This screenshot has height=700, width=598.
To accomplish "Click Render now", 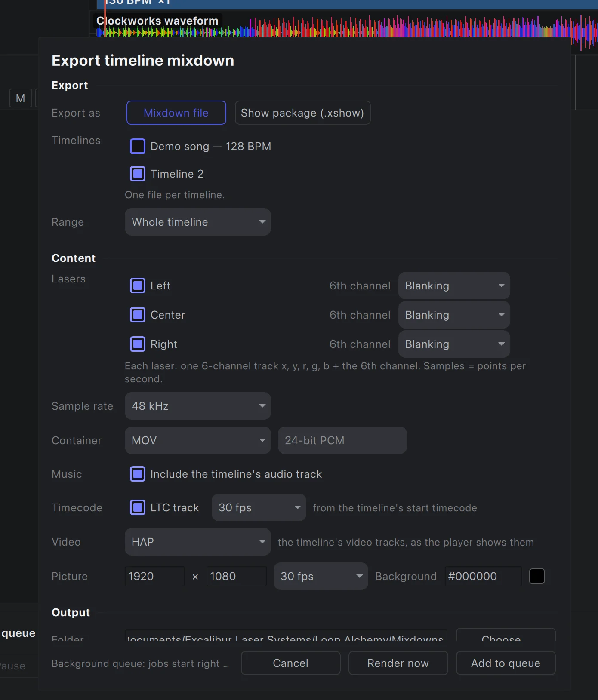I will coord(398,663).
